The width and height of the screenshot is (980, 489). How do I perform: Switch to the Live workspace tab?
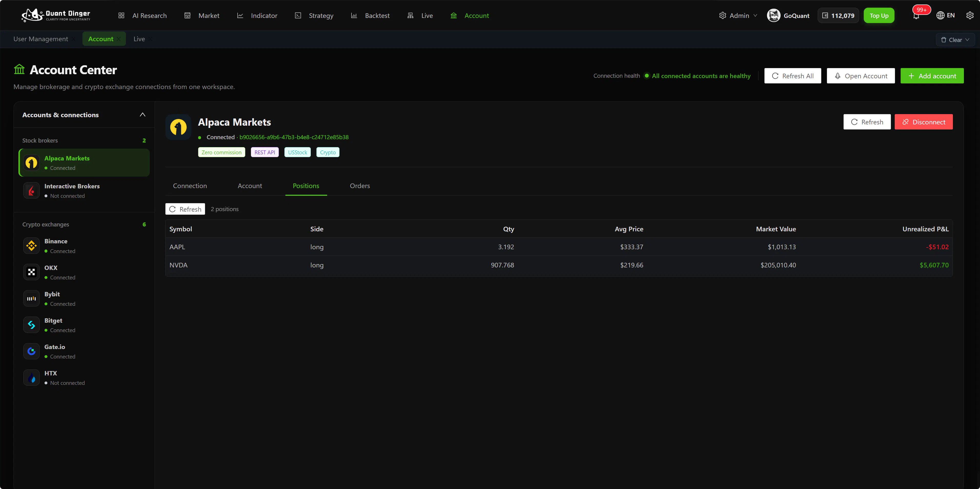139,39
